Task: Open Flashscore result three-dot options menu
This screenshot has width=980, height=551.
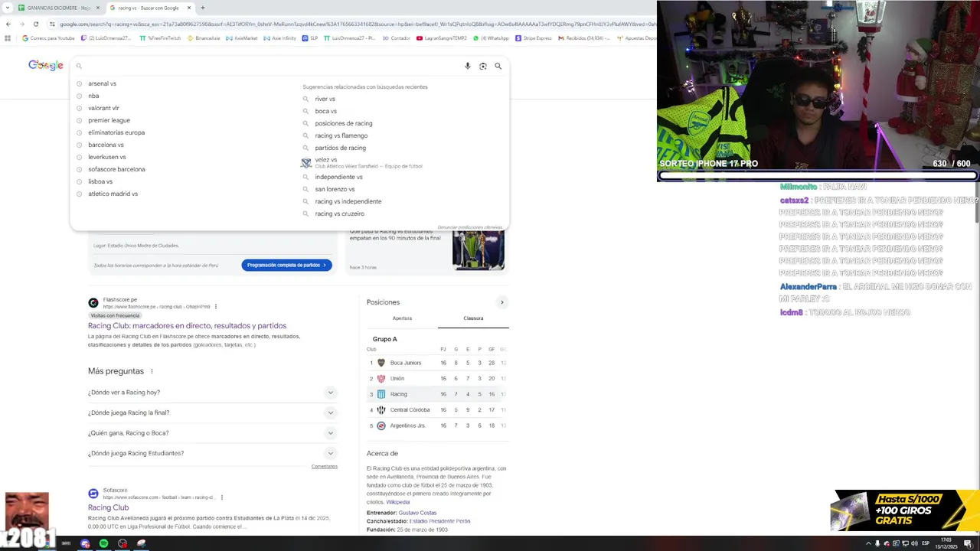Action: coord(216,307)
